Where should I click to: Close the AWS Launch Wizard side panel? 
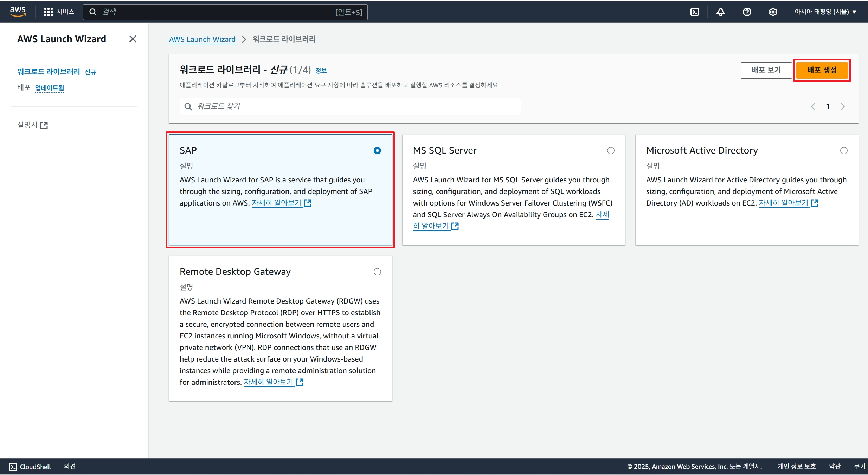click(133, 39)
